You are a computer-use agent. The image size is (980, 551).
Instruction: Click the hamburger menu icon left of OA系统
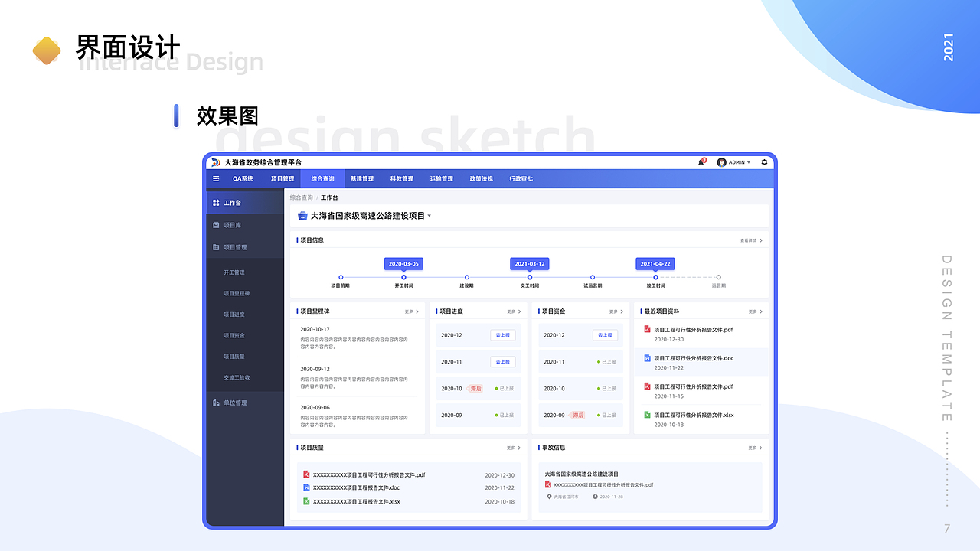click(x=216, y=178)
